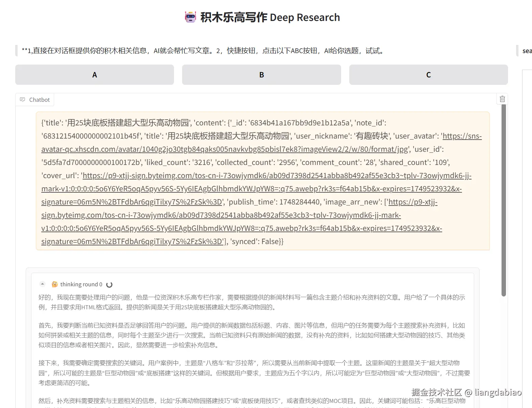Click the instruction text about ABC buttons
This screenshot has width=532, height=408.
coord(203,51)
